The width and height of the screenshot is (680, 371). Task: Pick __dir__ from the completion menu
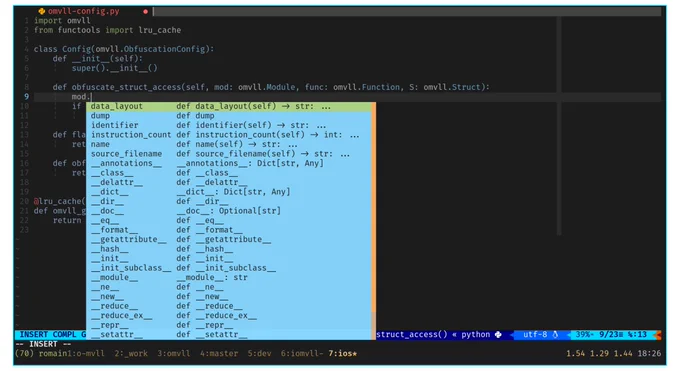pos(229,201)
